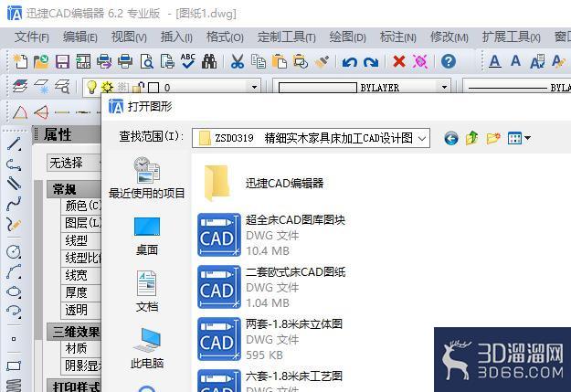
Task: Click the New file icon in toolbar
Action: [x=20, y=61]
